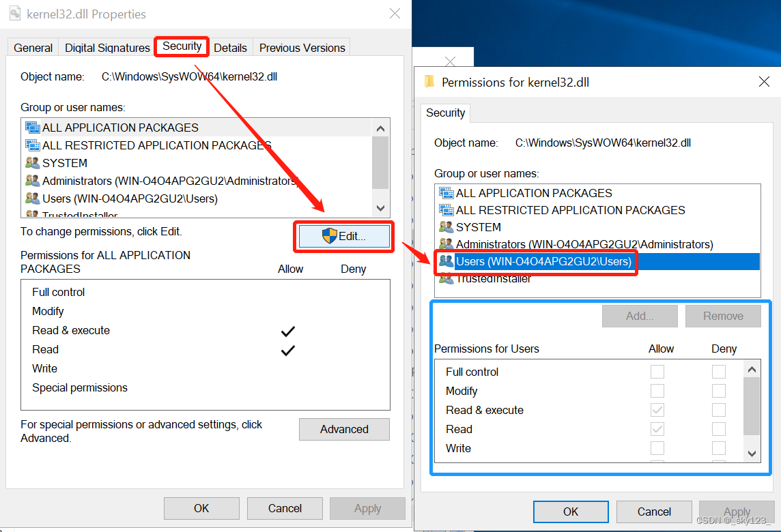Image resolution: width=781 pixels, height=532 pixels.
Task: Open the Previous Versions tab
Action: 302,48
